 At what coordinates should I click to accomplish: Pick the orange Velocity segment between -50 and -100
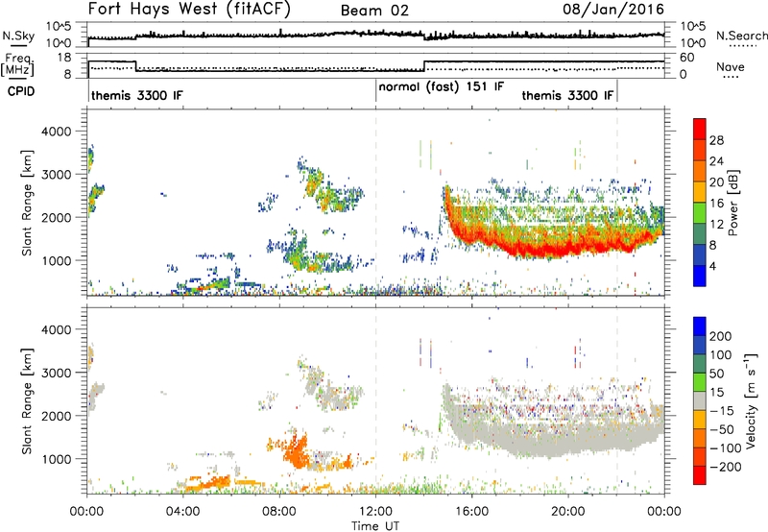[700, 438]
